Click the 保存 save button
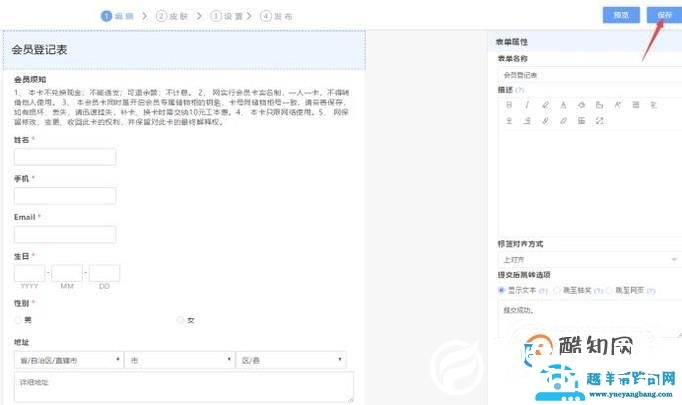682x405 pixels. click(665, 15)
